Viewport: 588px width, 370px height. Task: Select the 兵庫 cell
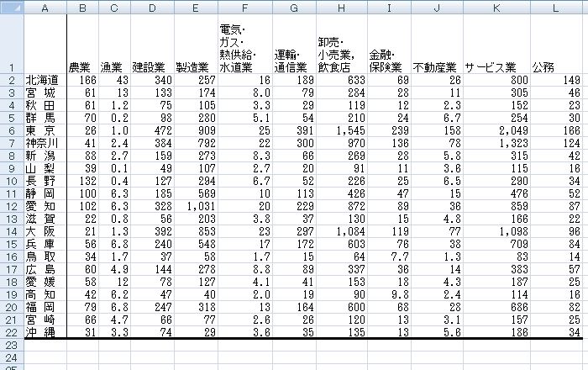[x=45, y=245]
